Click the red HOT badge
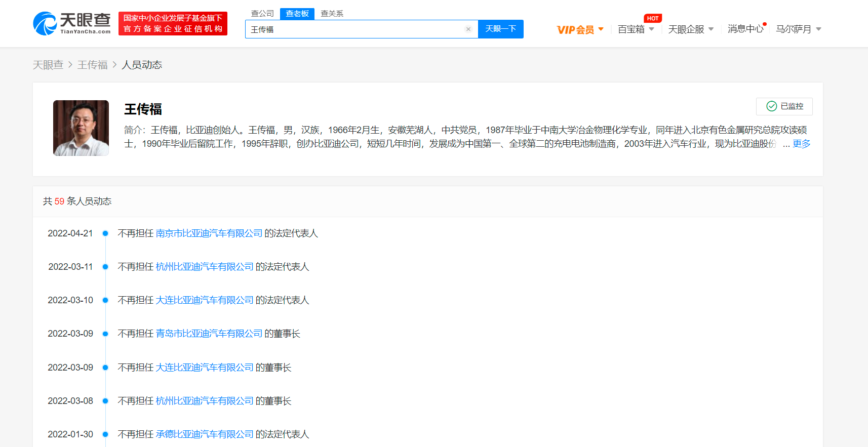Viewport: 868px width, 447px height. tap(652, 18)
